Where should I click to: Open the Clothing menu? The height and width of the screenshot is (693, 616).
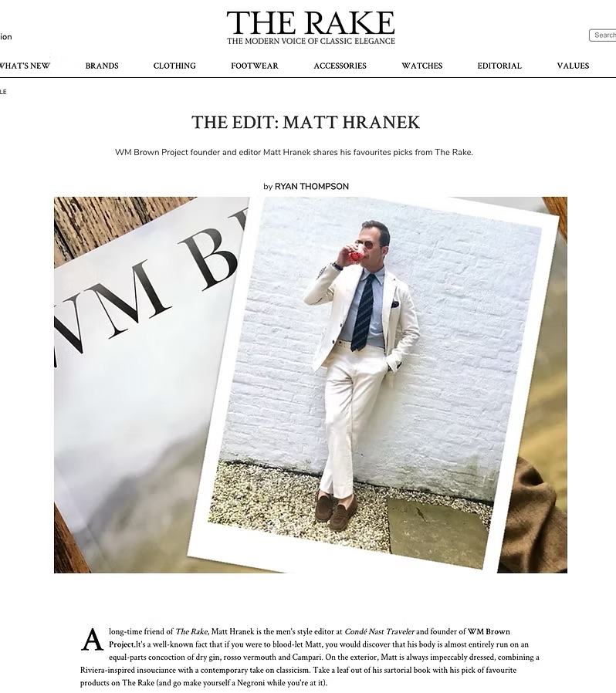point(174,66)
